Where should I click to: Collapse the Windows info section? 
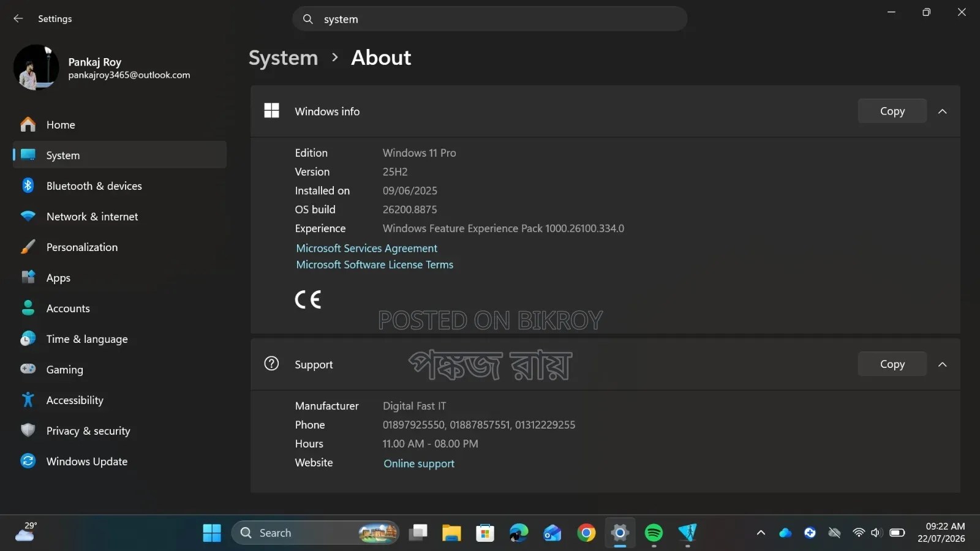(943, 111)
